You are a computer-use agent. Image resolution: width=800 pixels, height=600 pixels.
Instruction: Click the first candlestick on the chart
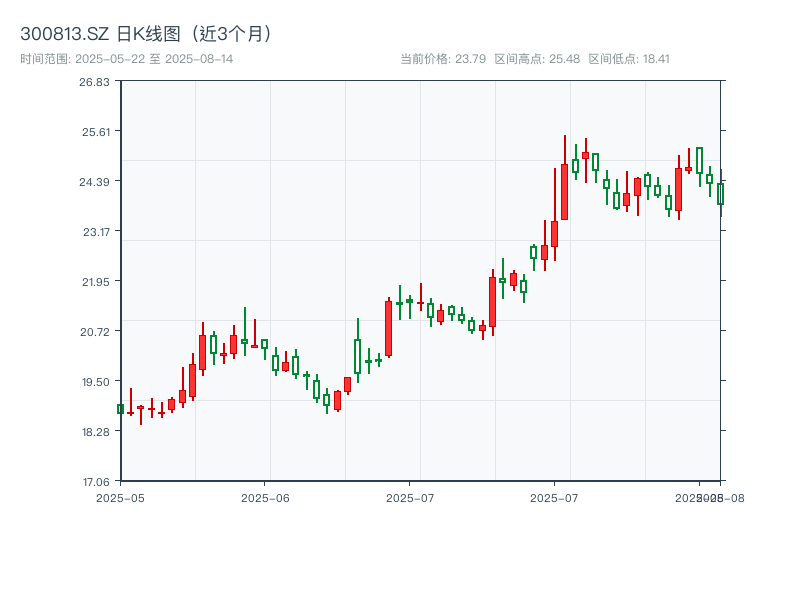[120, 407]
